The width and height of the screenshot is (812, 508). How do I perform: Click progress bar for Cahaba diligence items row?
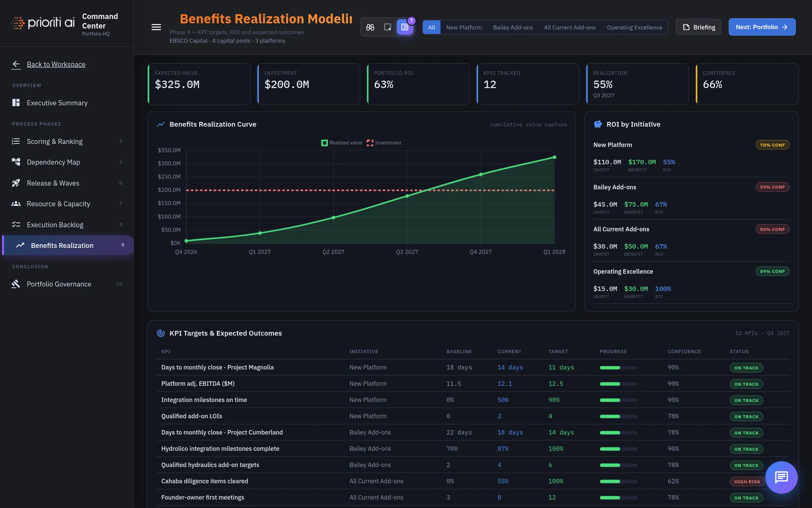point(618,482)
